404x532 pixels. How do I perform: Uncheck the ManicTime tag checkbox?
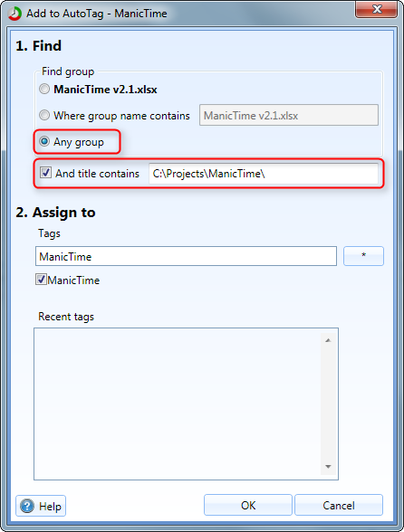tap(41, 280)
